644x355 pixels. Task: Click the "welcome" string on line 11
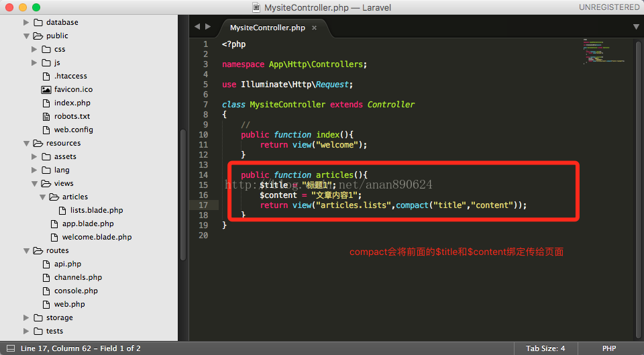click(x=337, y=145)
